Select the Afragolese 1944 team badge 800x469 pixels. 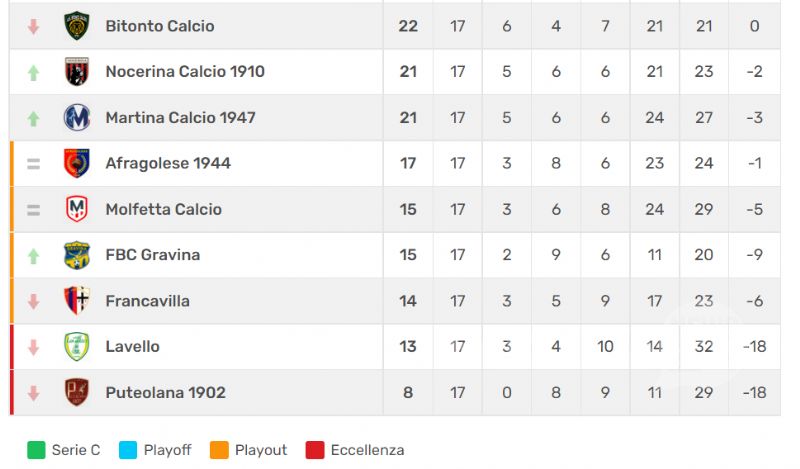(x=77, y=163)
